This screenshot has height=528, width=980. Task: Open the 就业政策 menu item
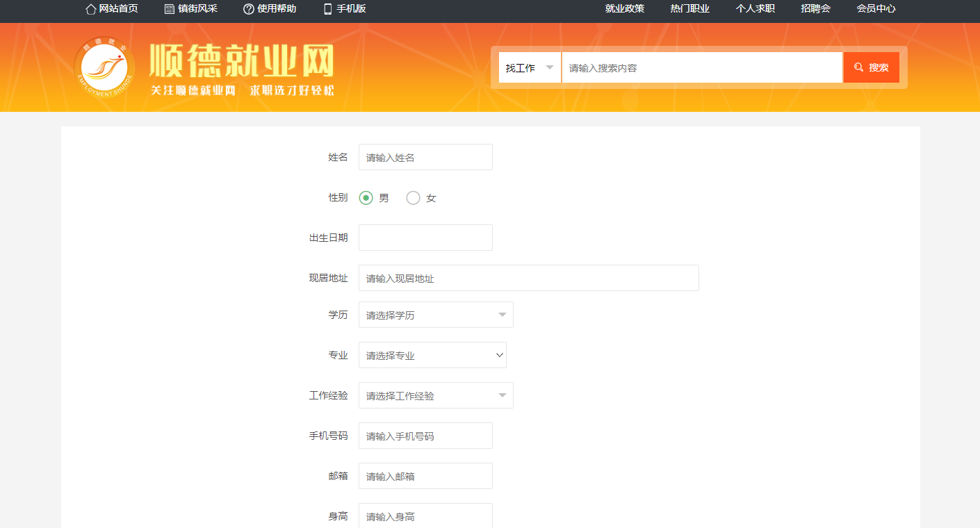(625, 9)
